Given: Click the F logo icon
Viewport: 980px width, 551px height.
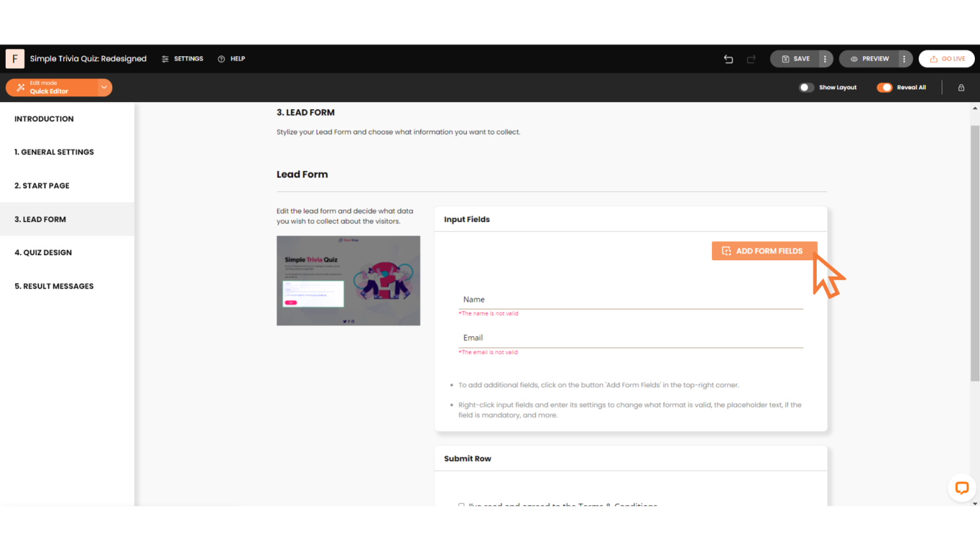Looking at the screenshot, I should point(15,59).
